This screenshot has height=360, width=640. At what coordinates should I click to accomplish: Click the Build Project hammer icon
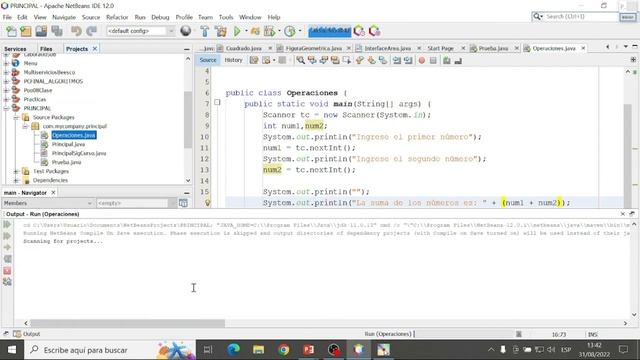pyautogui.click(x=204, y=31)
